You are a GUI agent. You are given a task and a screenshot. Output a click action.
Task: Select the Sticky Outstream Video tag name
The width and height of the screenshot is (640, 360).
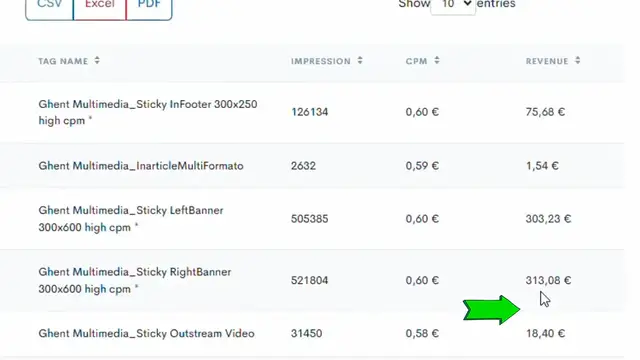pyautogui.click(x=146, y=333)
